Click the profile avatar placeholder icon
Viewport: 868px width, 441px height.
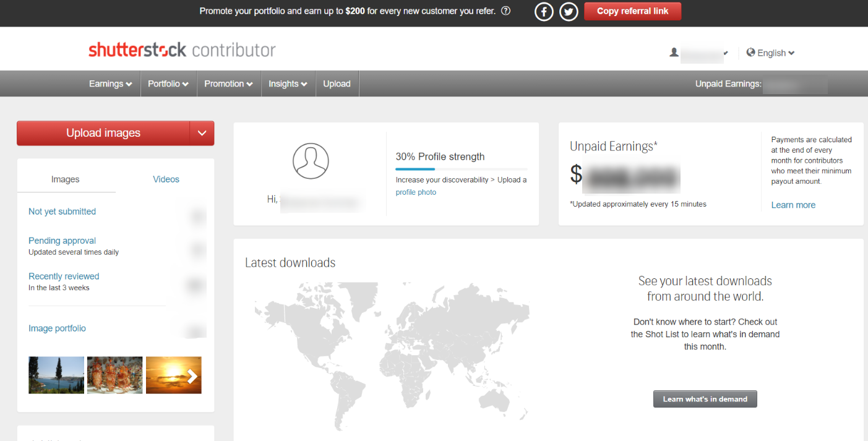pyautogui.click(x=311, y=161)
